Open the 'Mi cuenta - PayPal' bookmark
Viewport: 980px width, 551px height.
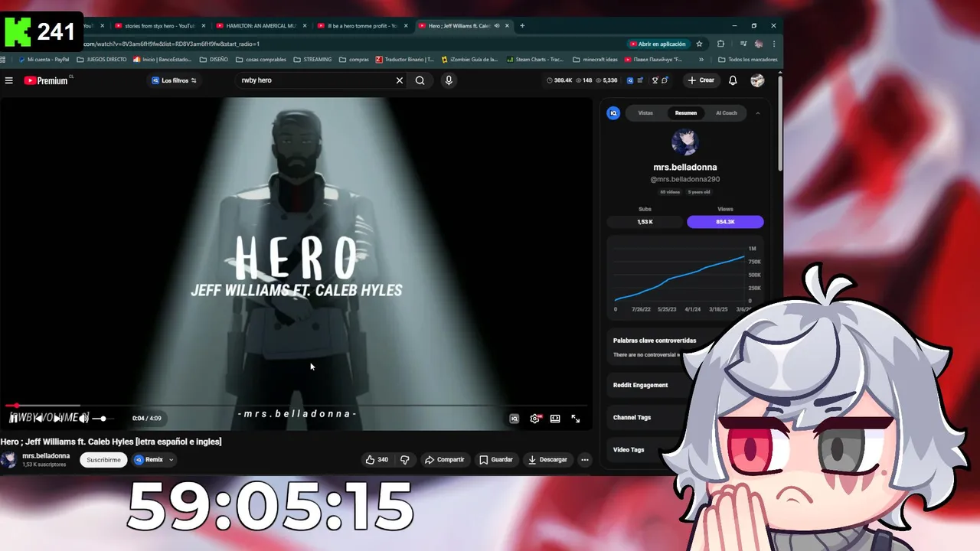tap(44, 59)
